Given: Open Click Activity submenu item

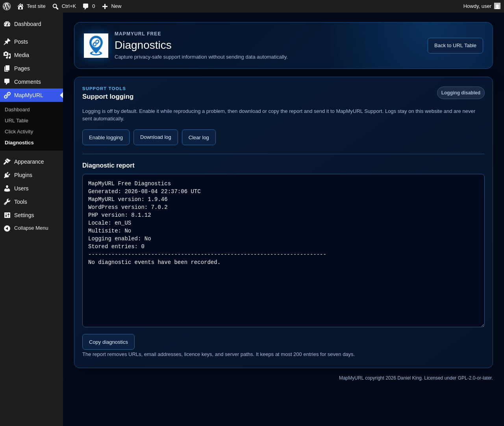Looking at the screenshot, I should click(x=19, y=132).
